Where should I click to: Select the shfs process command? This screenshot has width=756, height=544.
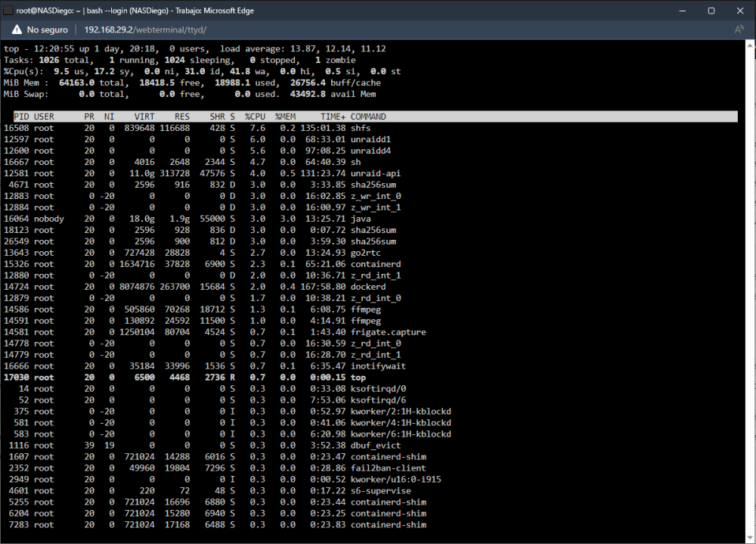[361, 128]
